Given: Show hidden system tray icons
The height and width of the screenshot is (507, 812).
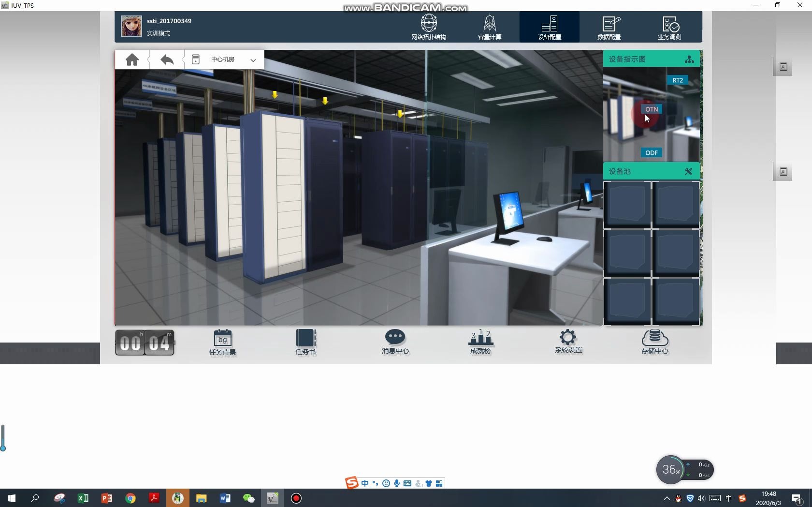Looking at the screenshot, I should click(x=667, y=498).
